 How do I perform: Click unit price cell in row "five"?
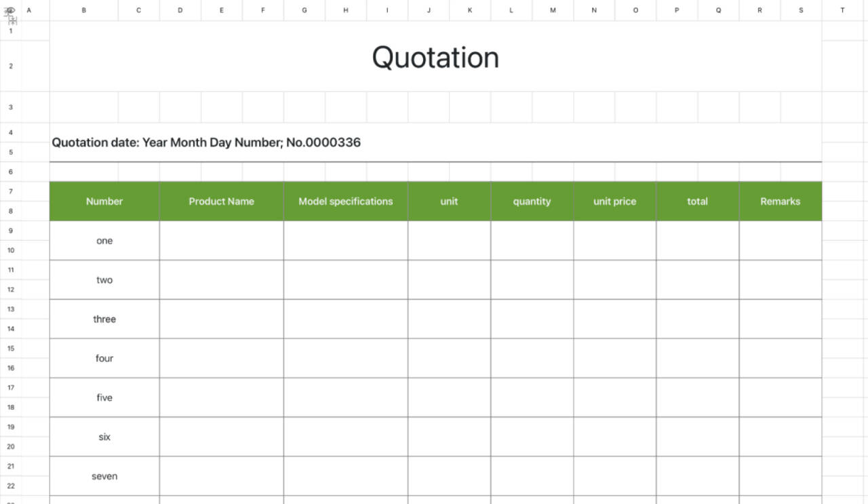click(x=614, y=398)
